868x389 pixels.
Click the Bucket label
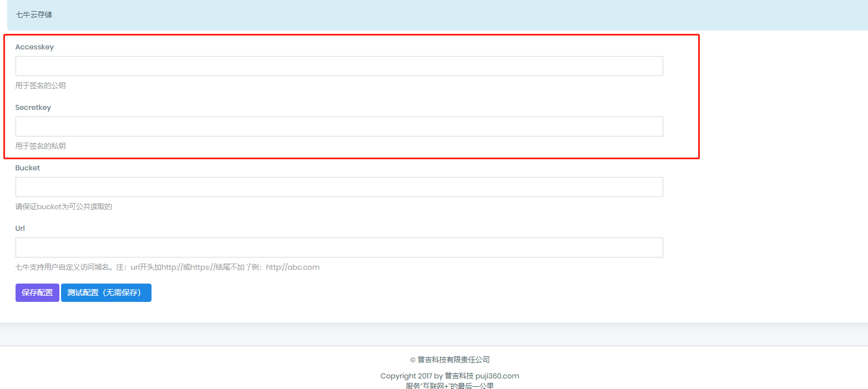pyautogui.click(x=28, y=168)
